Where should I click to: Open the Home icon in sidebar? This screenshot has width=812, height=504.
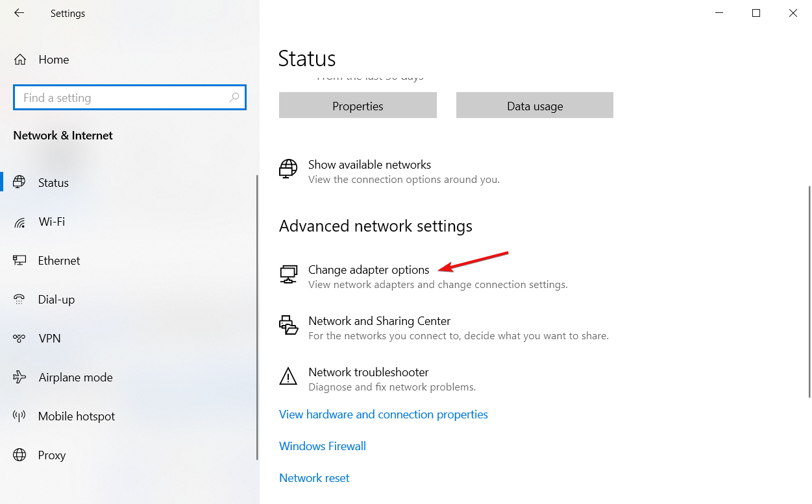(20, 60)
